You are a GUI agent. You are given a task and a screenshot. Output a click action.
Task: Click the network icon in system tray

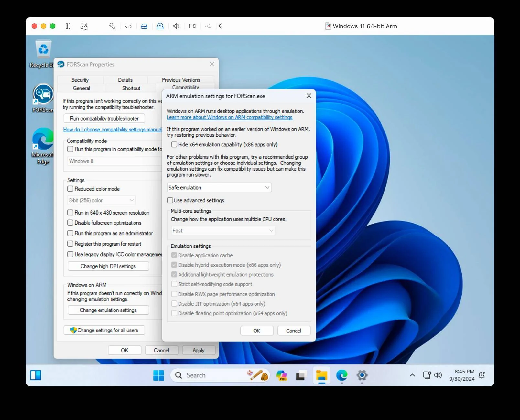[427, 375]
